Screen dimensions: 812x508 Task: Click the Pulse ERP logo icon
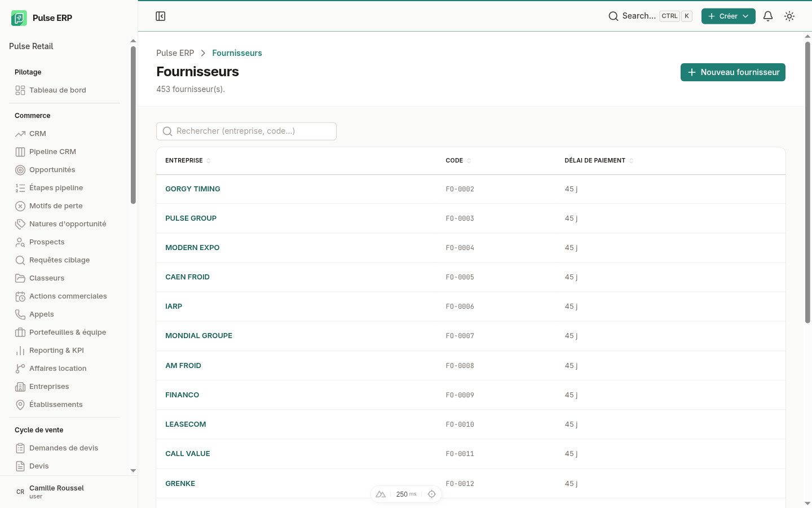point(19,18)
